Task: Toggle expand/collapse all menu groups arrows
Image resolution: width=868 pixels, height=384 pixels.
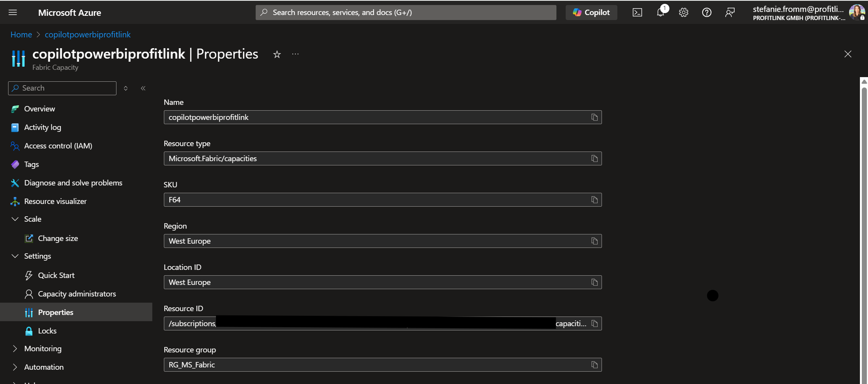Action: (126, 88)
